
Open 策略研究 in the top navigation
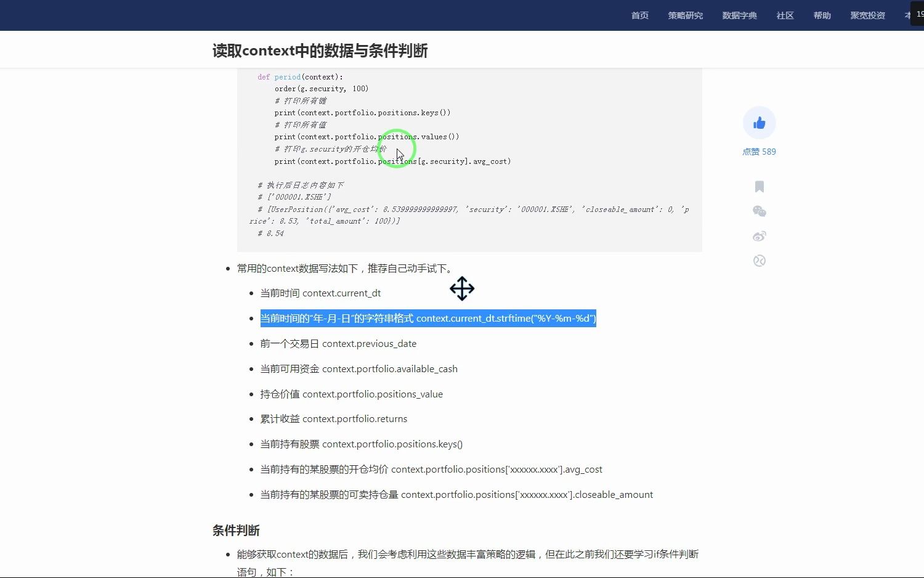pos(686,15)
